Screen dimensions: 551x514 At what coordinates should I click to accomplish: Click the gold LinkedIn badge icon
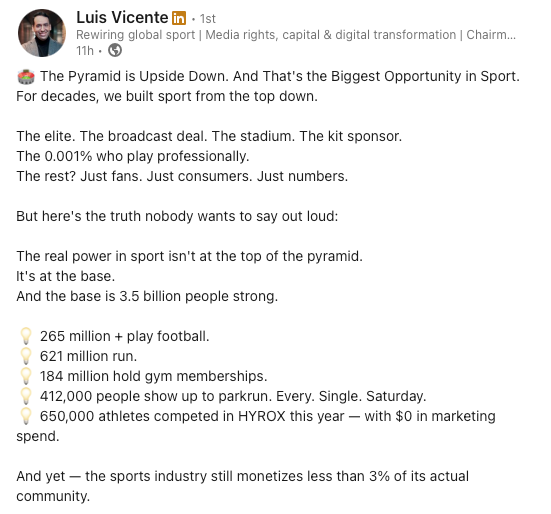(179, 18)
